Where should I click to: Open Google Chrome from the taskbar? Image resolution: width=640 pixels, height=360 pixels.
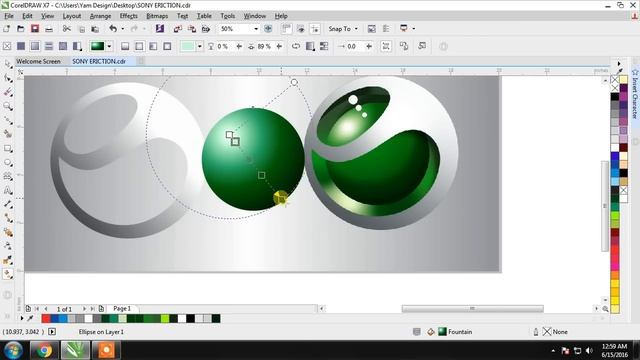[44, 350]
